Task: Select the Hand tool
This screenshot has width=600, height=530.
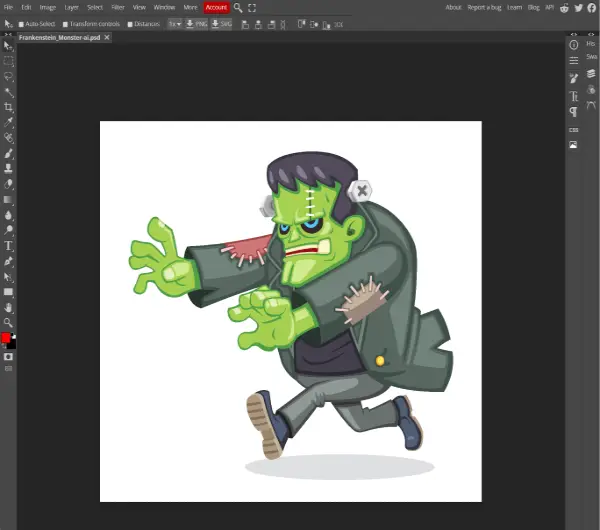Action: point(8,307)
